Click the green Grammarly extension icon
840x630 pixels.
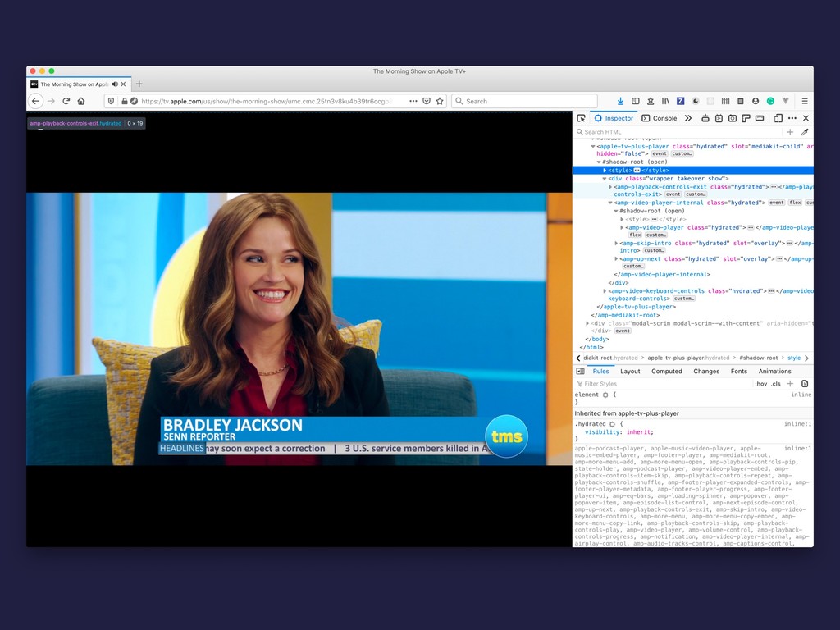point(770,101)
